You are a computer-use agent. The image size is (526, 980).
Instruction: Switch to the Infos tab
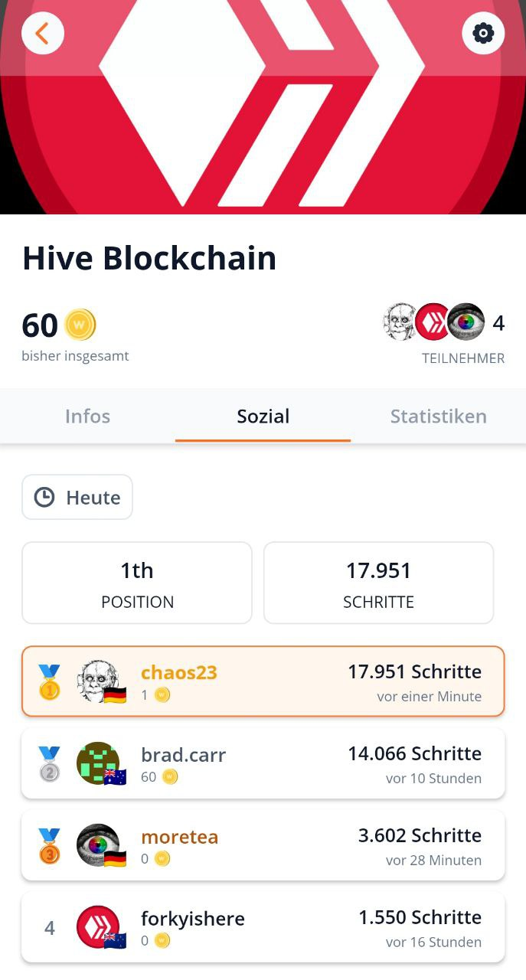point(87,416)
